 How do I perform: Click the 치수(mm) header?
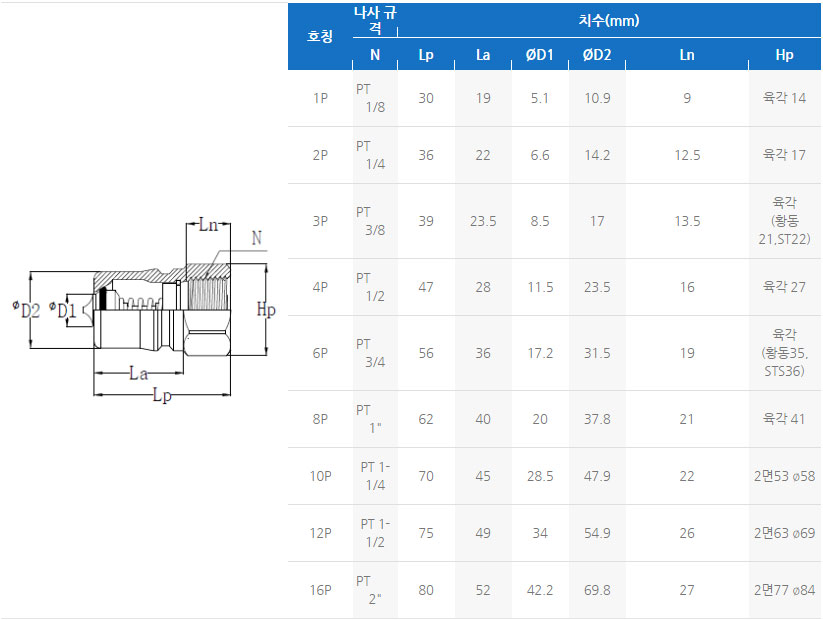pos(608,20)
